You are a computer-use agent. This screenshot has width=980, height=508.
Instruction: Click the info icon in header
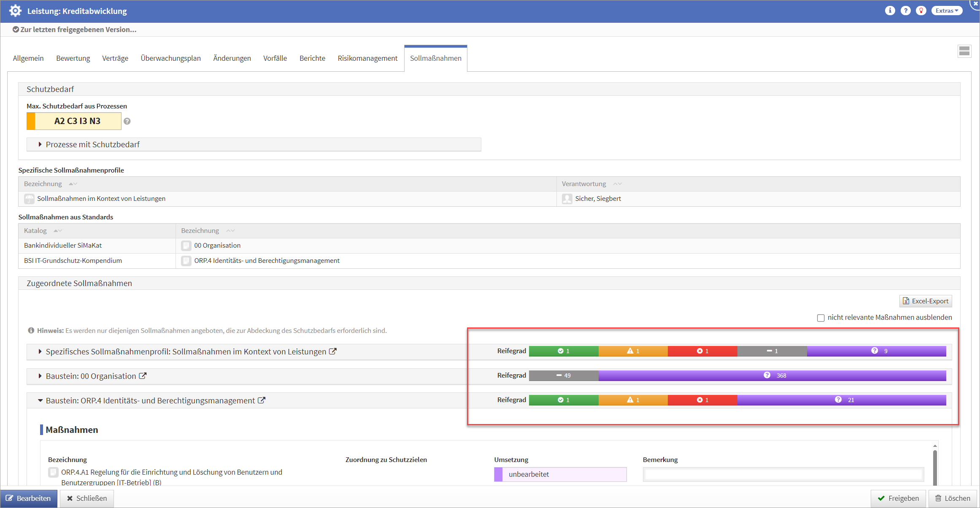pyautogui.click(x=890, y=11)
